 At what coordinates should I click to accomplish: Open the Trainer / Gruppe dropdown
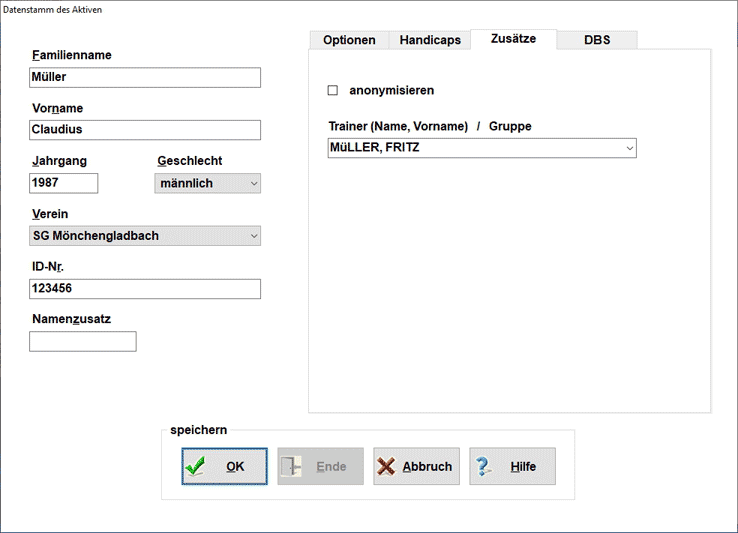482,148
